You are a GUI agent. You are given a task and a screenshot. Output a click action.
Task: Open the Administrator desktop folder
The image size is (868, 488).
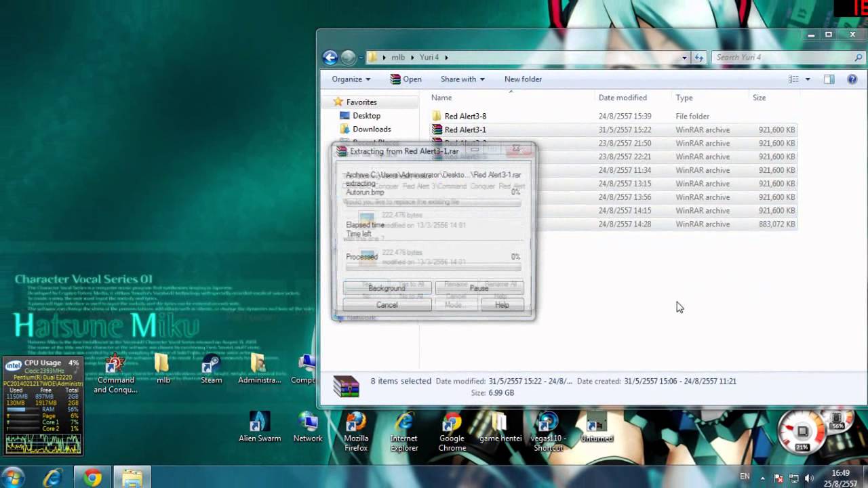[x=259, y=369]
